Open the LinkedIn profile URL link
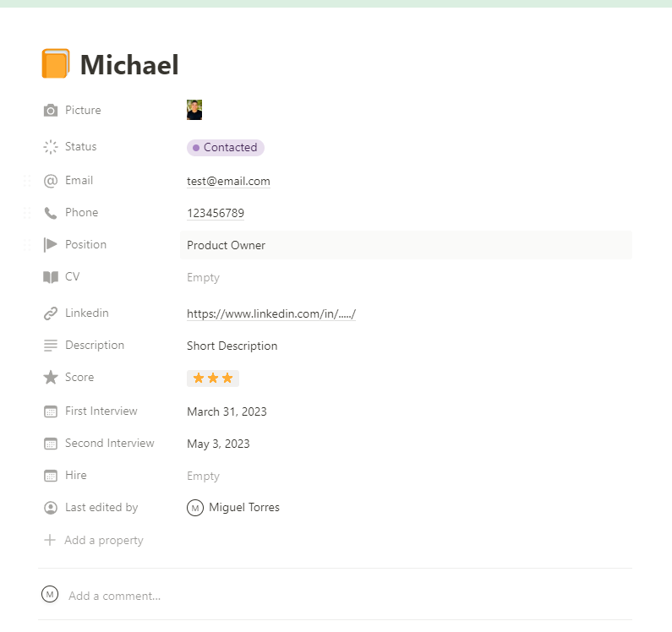 [270, 314]
